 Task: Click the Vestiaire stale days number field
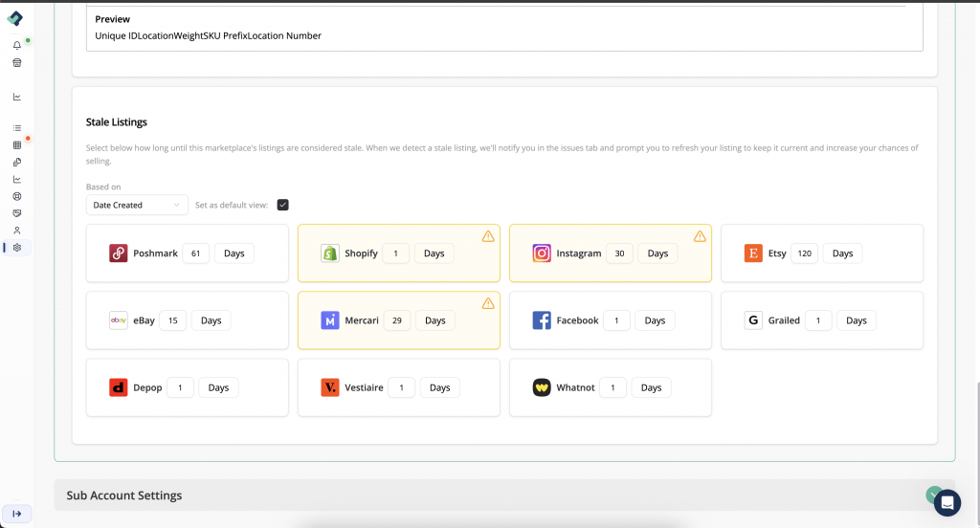point(401,387)
